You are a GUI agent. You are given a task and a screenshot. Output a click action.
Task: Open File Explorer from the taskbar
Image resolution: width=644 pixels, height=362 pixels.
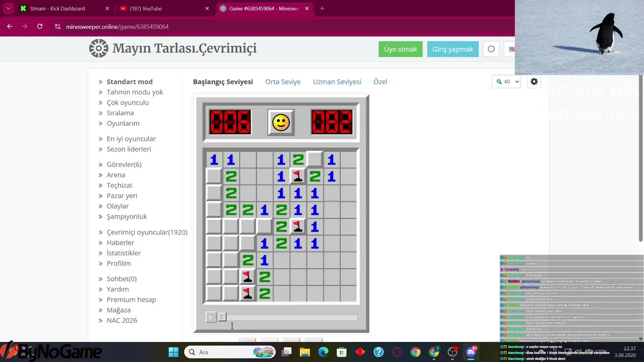click(x=304, y=352)
